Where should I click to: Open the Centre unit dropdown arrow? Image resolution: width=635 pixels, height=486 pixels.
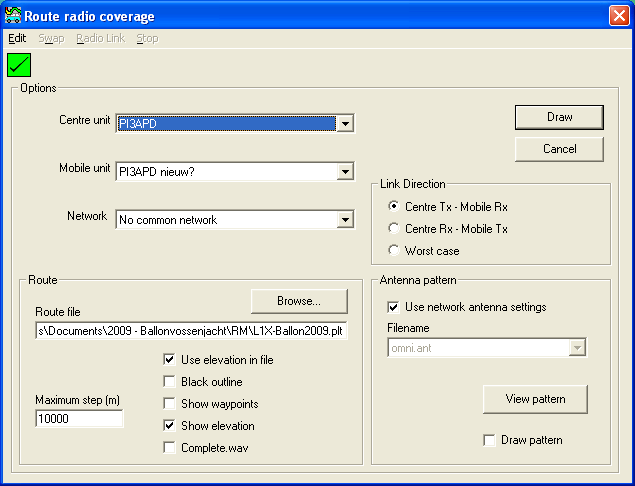[345, 124]
